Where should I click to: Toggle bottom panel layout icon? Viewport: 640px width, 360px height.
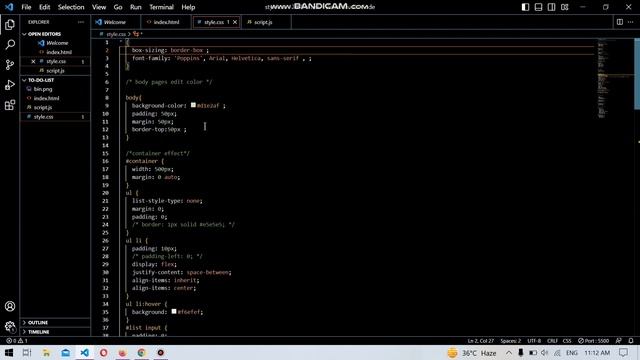[x=538, y=7]
